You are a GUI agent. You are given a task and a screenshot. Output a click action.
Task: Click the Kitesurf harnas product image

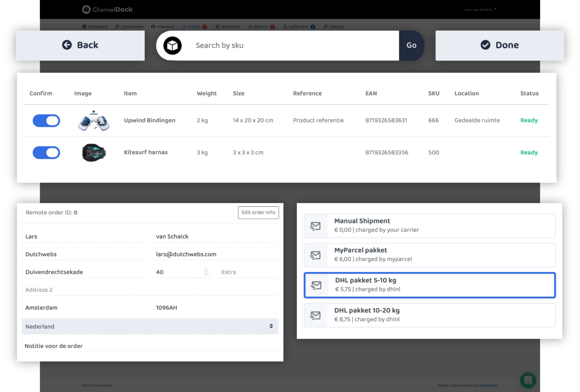94,153
